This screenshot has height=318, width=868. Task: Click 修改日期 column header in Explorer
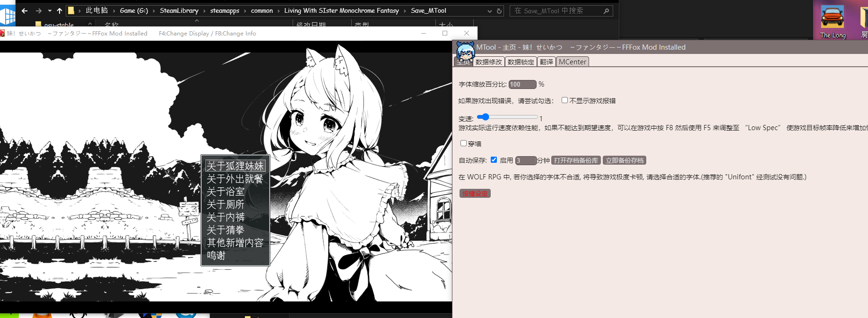(311, 25)
